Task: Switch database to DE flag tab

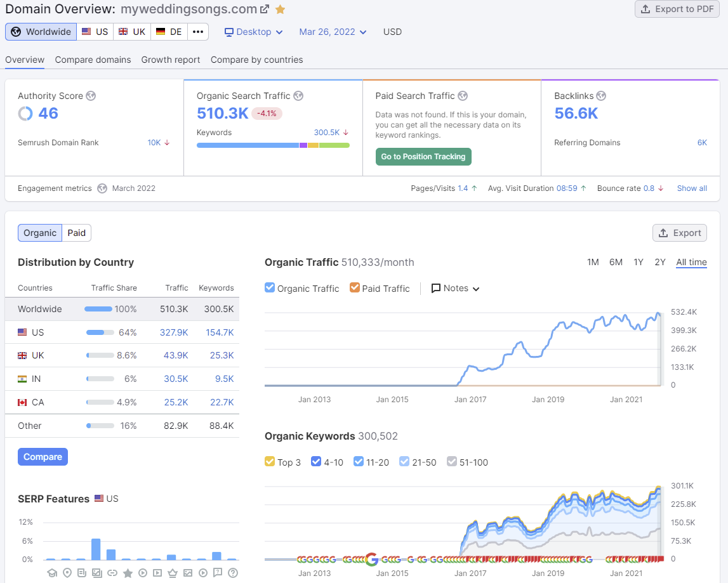Action: tap(169, 32)
